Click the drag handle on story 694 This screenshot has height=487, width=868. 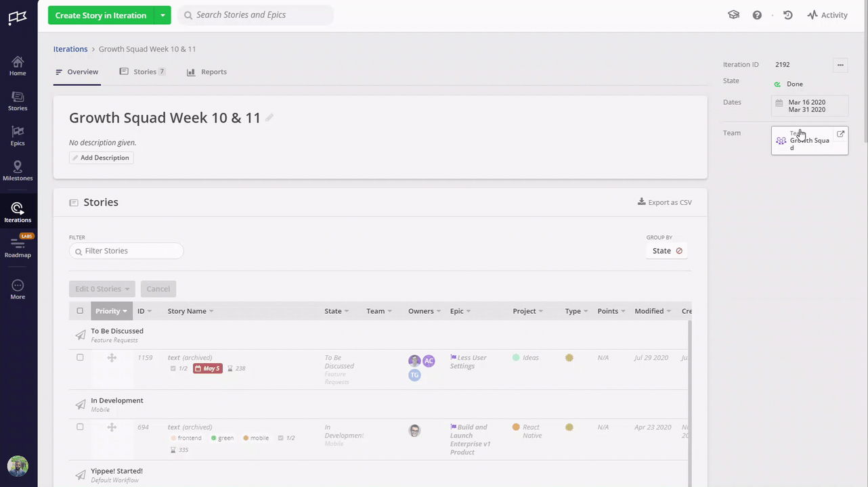coord(112,427)
